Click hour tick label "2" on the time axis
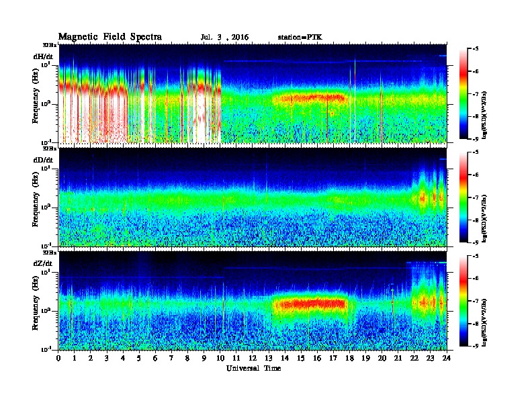 [91, 359]
